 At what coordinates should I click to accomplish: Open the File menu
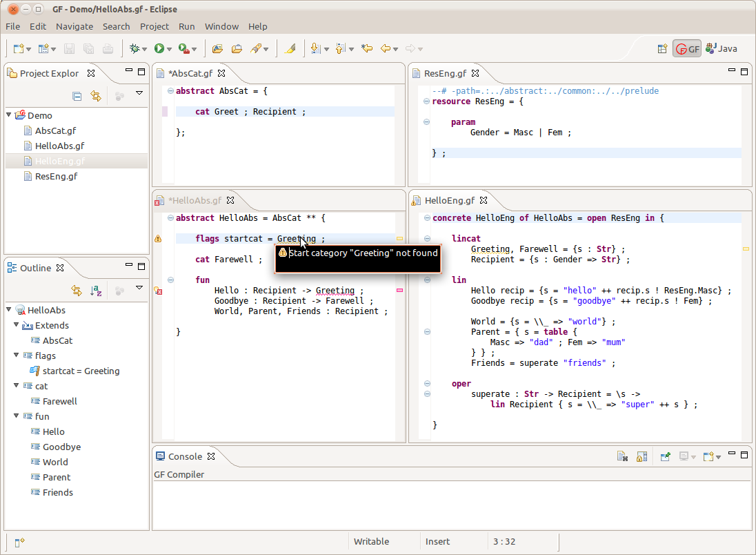[x=13, y=26]
